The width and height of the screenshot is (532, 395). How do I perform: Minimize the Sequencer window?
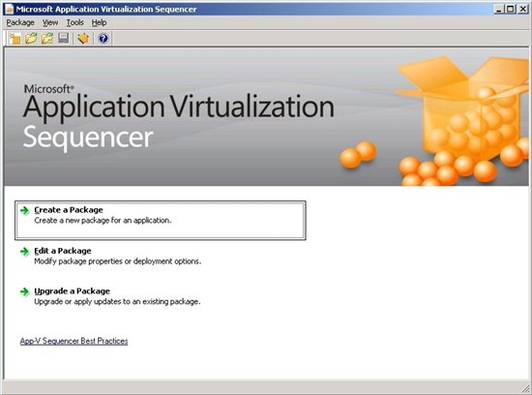498,9
